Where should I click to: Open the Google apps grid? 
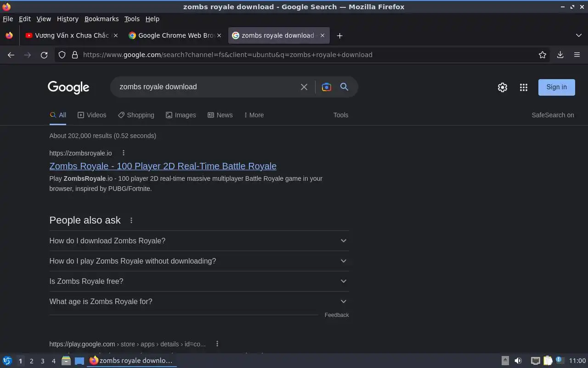(523, 87)
